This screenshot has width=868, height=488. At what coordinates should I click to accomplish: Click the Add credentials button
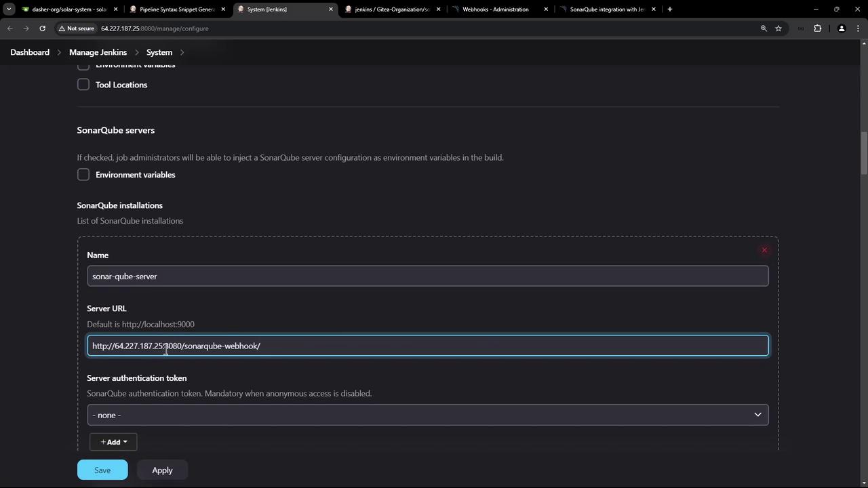[x=113, y=442]
